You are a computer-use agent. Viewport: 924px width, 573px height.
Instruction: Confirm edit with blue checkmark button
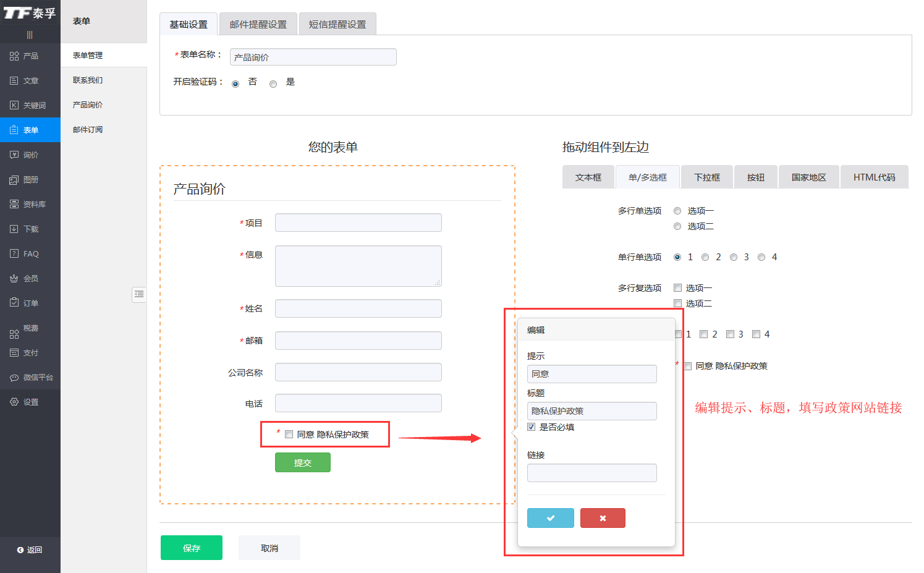(550, 518)
